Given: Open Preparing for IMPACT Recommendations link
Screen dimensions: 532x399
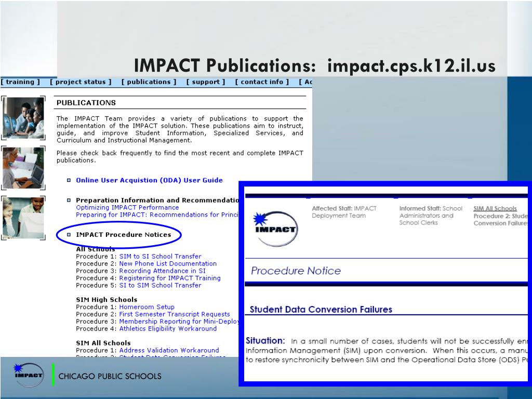Looking at the screenshot, I should pos(157,215).
